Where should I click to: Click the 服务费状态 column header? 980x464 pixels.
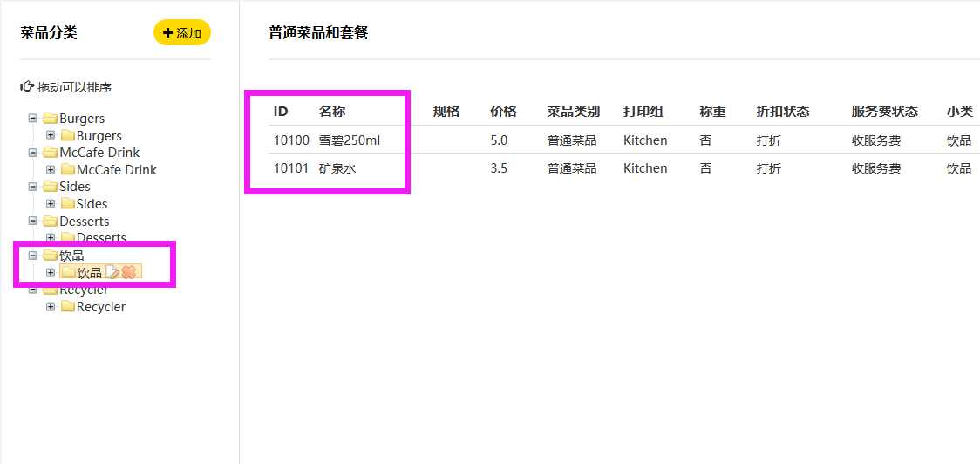point(884,112)
